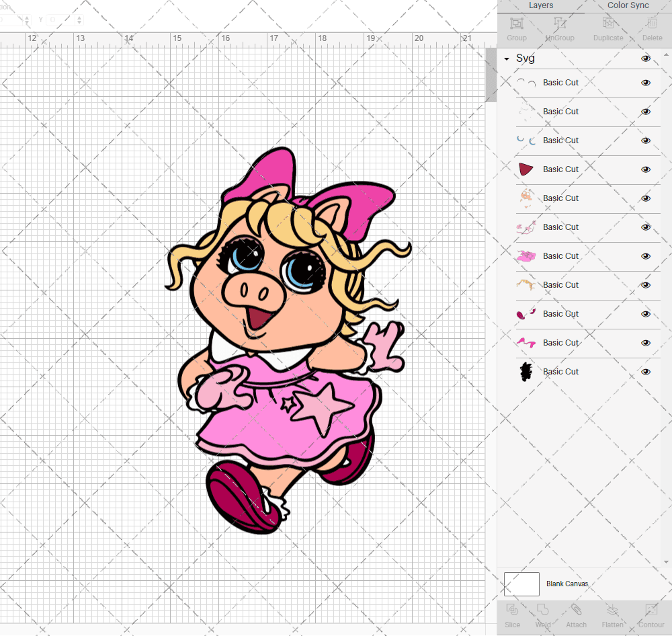Hide the blue eye arcs layer
The width and height of the screenshot is (672, 636).
pos(645,141)
